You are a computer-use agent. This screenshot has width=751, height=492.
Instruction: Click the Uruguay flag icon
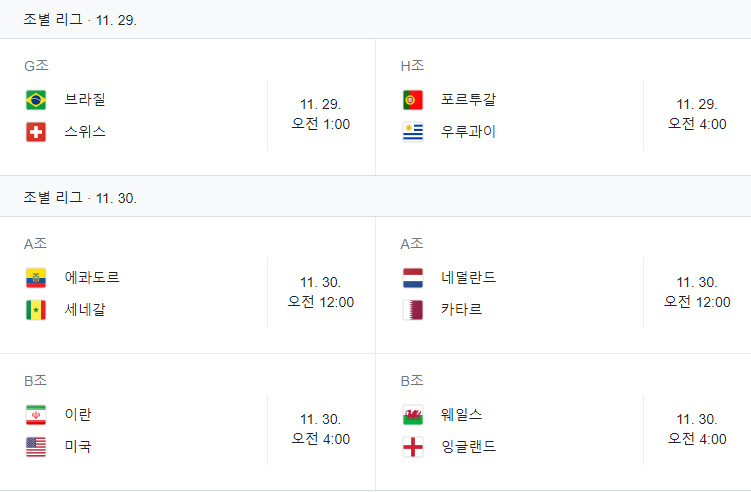(412, 131)
